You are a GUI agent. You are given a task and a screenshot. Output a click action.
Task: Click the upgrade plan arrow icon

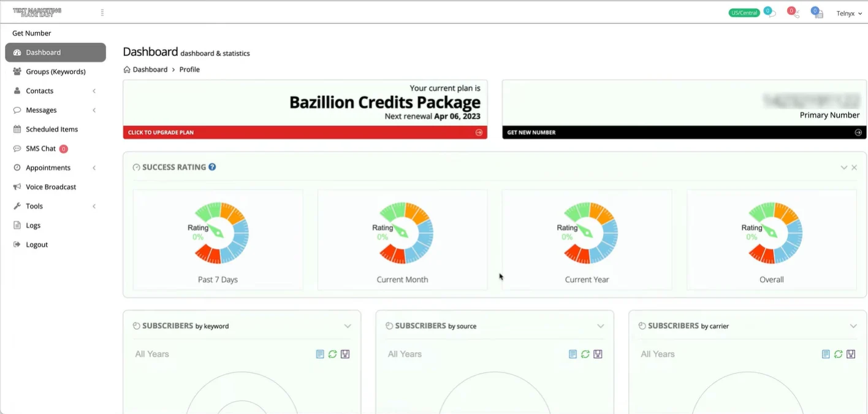(479, 132)
